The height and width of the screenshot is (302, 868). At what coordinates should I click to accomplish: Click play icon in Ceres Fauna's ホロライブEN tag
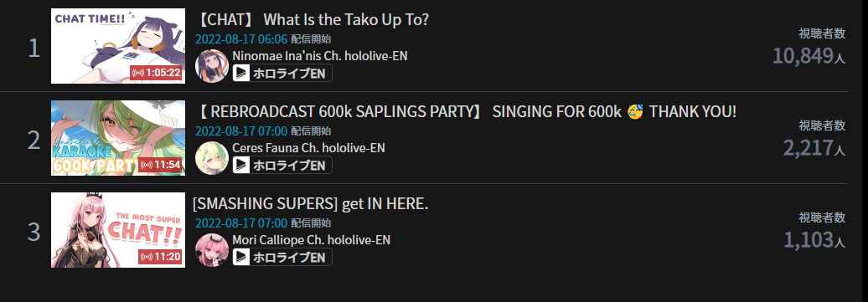[241, 165]
